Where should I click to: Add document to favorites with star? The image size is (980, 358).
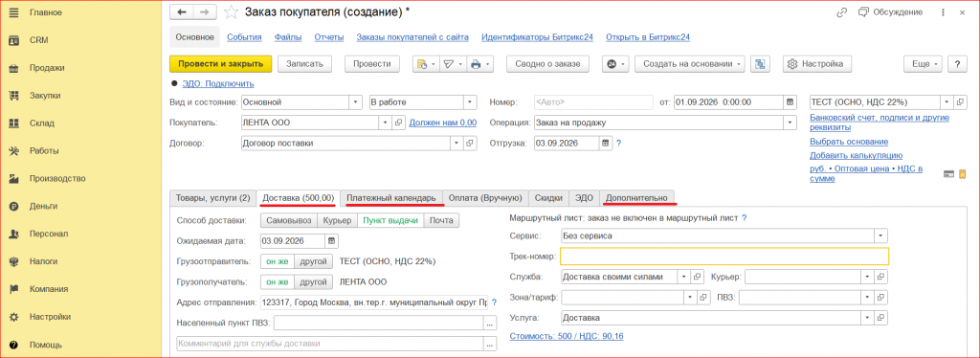coord(232,11)
